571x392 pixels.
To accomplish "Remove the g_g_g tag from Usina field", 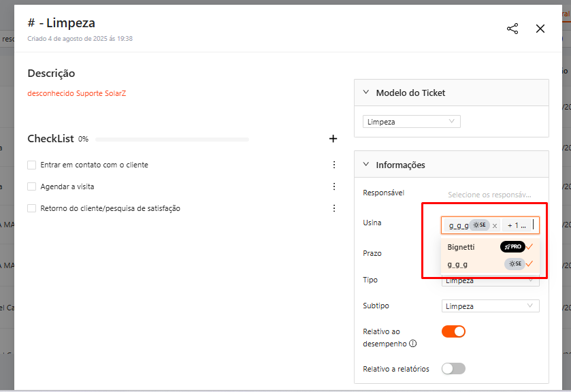I will click(x=495, y=225).
